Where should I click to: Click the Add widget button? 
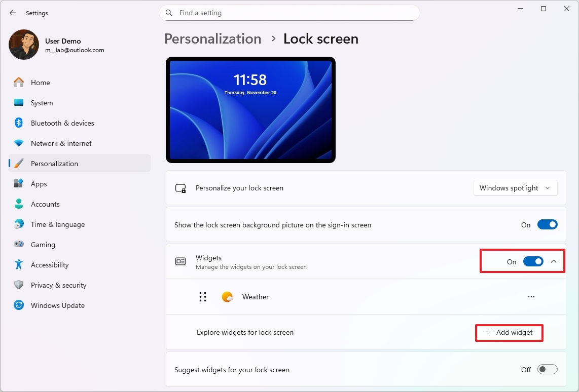(509, 333)
